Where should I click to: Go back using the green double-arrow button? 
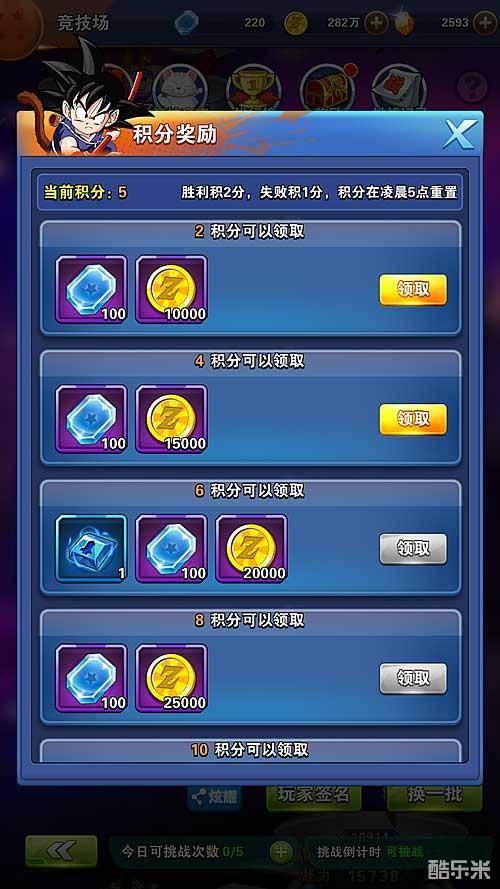pos(61,851)
